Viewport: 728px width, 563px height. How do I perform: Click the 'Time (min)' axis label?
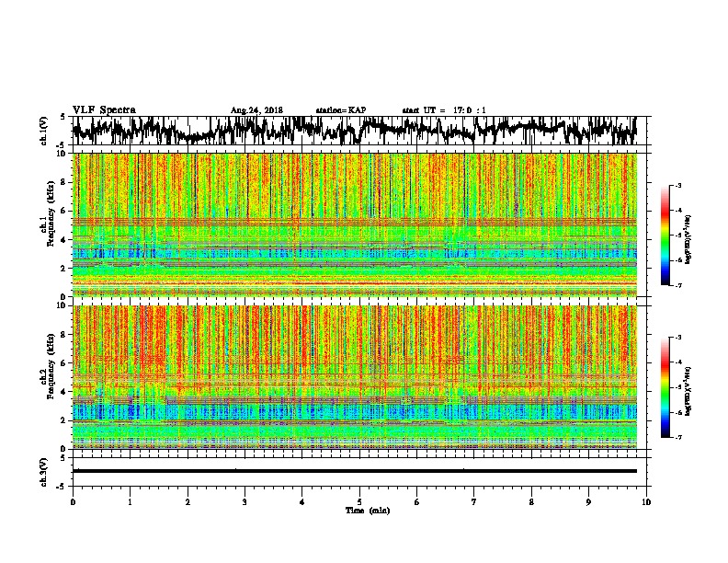point(368,511)
